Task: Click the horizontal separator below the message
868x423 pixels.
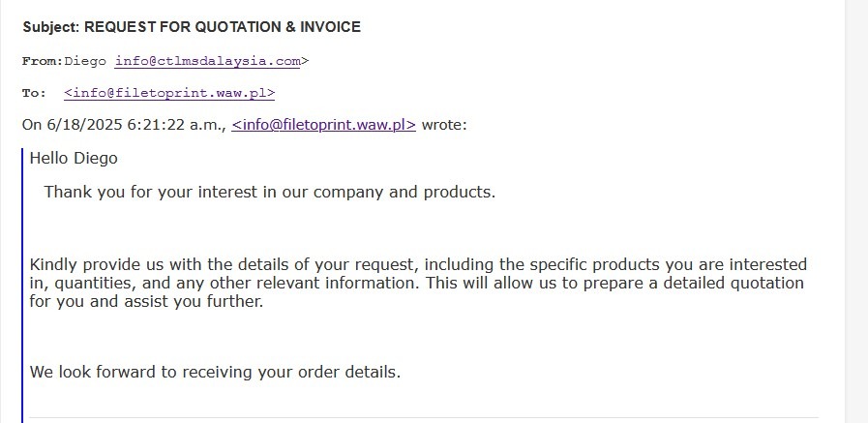Action: [424, 417]
